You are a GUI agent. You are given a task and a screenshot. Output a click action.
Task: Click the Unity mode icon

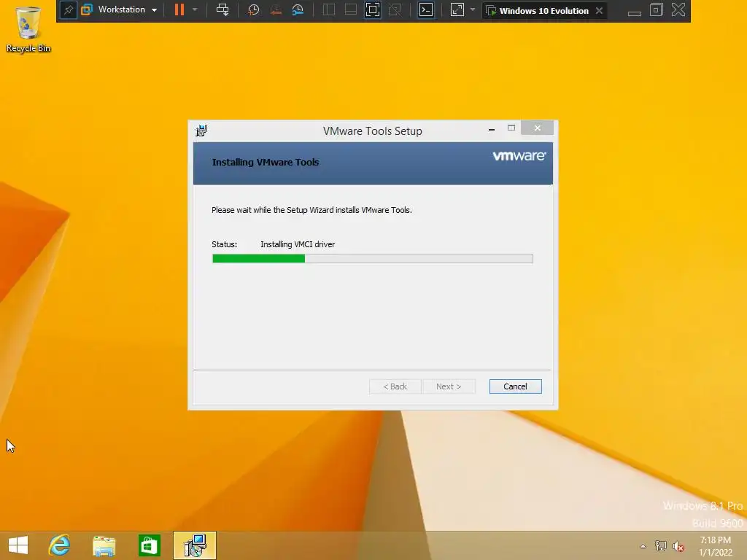click(395, 10)
